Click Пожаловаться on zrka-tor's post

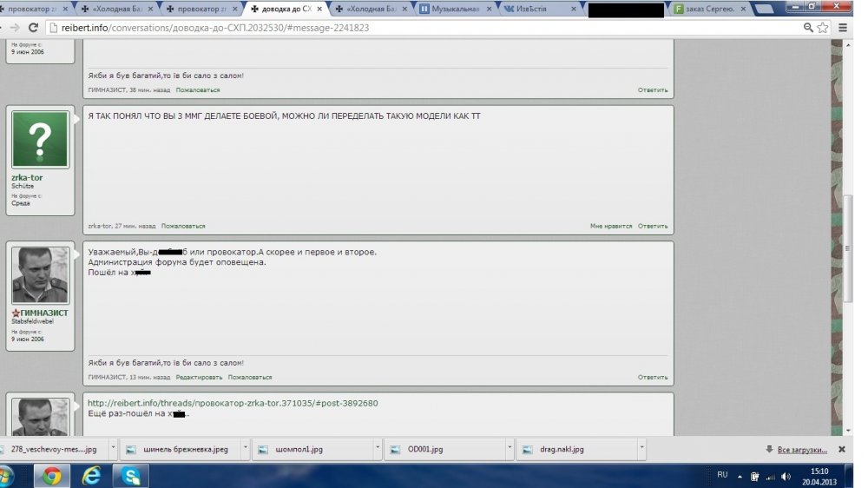(x=183, y=226)
